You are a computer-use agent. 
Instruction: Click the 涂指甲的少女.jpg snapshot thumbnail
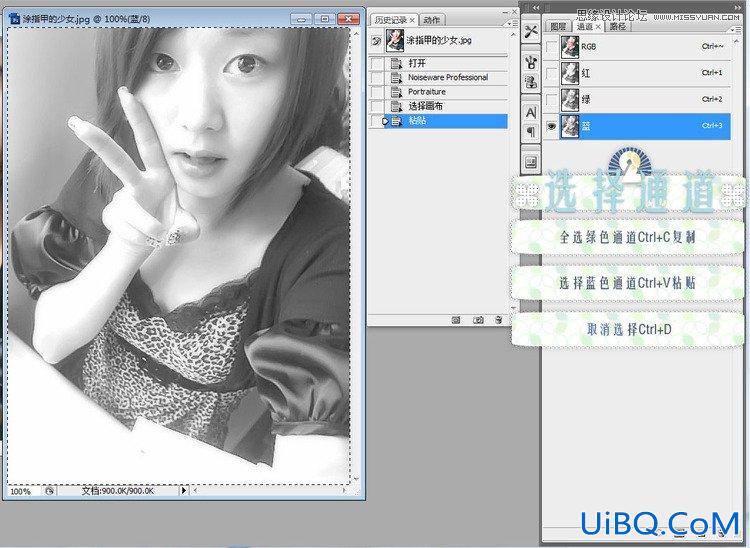[x=395, y=40]
